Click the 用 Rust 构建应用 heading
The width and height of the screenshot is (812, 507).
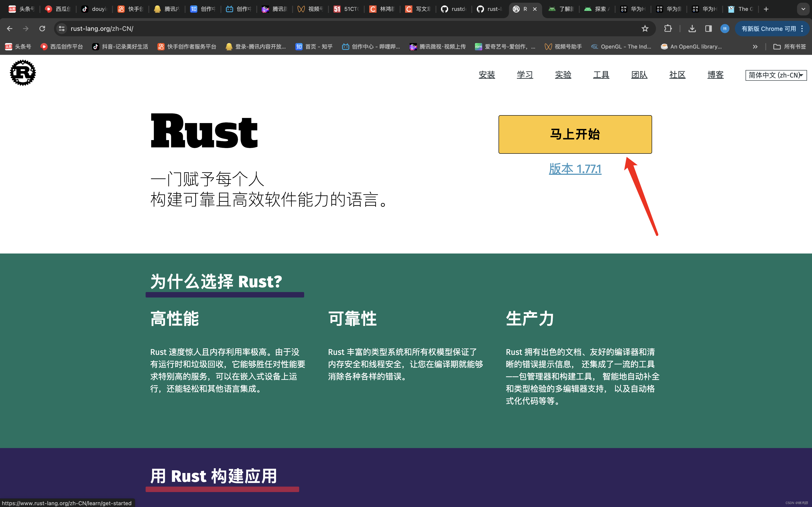214,476
